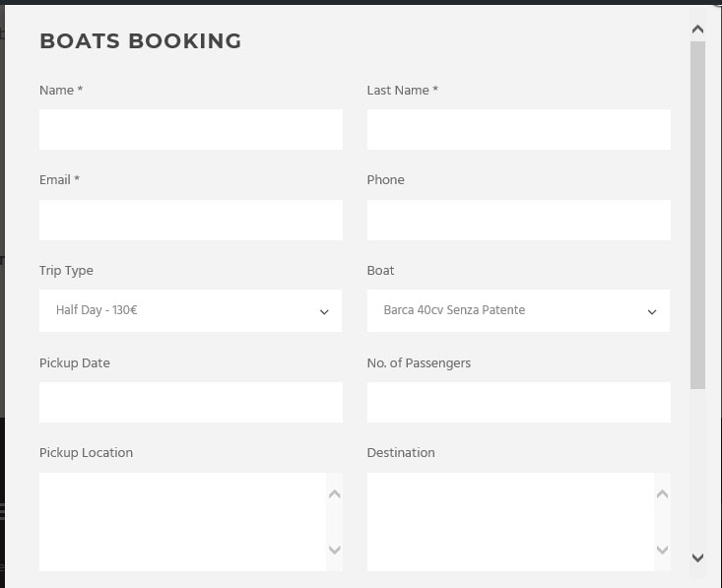Click the No. of Passengers field
The width and height of the screenshot is (722, 588).
click(x=518, y=402)
